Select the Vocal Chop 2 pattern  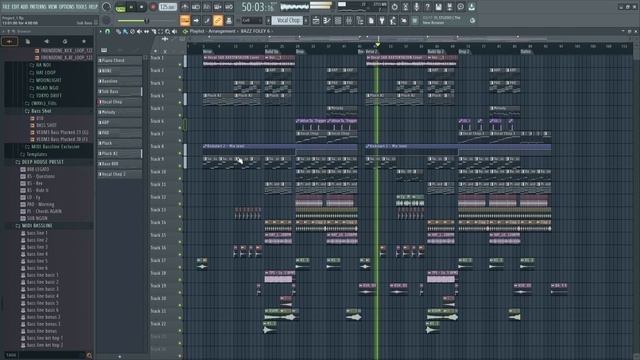pos(120,174)
